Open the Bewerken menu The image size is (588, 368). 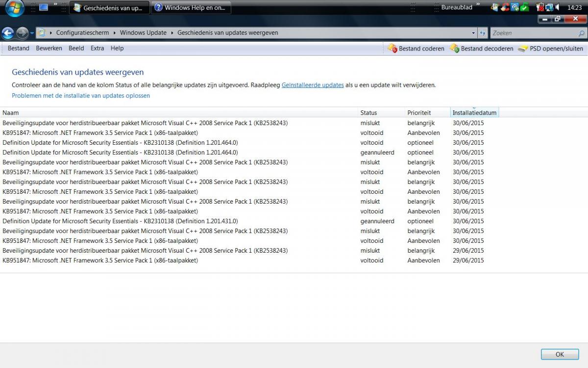pyautogui.click(x=49, y=48)
